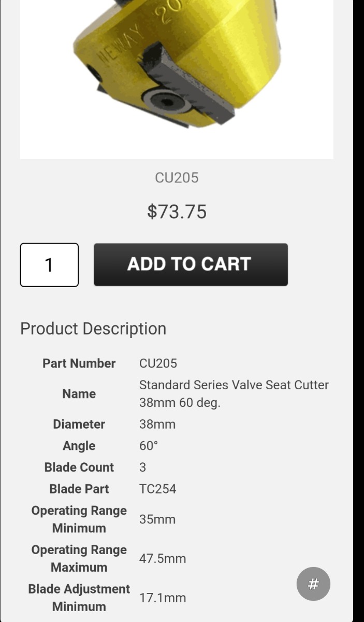Tap the floating hash symbol button
The image size is (364, 622).
pyautogui.click(x=313, y=584)
